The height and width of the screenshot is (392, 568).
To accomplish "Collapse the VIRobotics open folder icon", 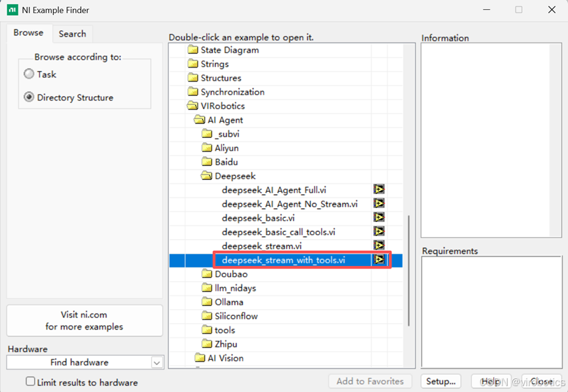I will click(x=192, y=106).
